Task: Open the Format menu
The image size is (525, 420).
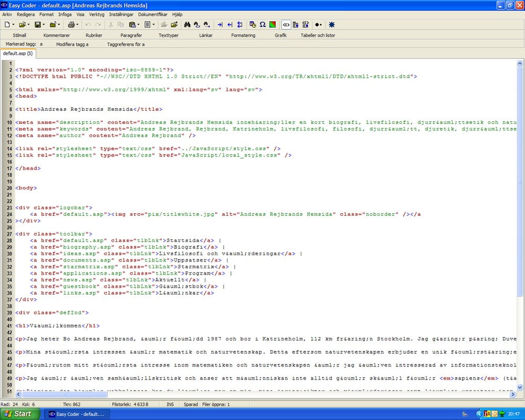Action: click(x=47, y=14)
